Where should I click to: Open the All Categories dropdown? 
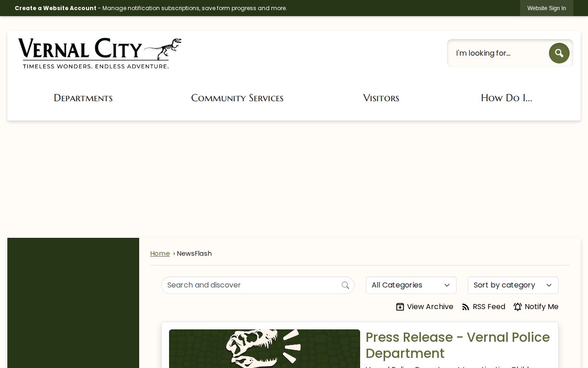click(411, 285)
